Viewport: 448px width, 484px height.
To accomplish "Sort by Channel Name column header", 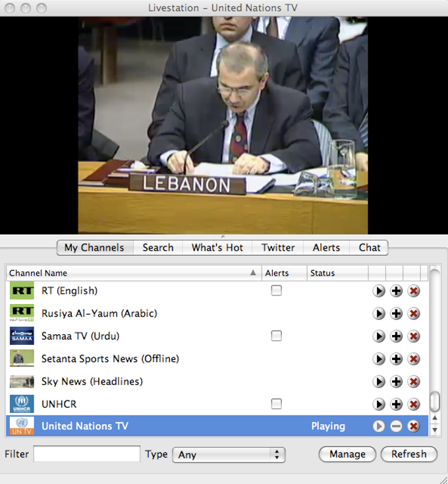I will 134,273.
